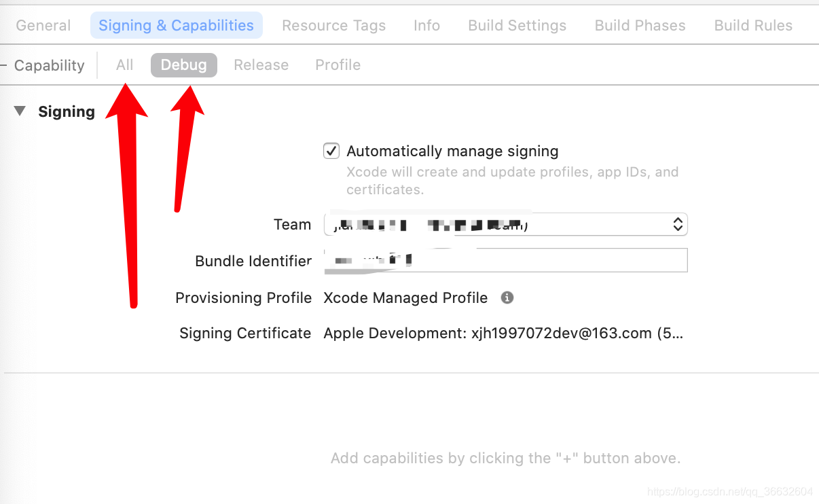Click the Team label

tap(292, 224)
